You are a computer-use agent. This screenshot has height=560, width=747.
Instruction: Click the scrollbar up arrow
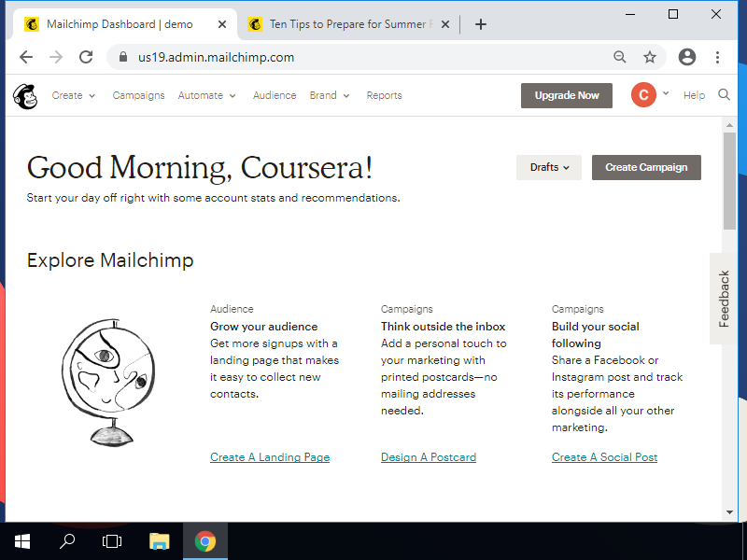tap(729, 125)
